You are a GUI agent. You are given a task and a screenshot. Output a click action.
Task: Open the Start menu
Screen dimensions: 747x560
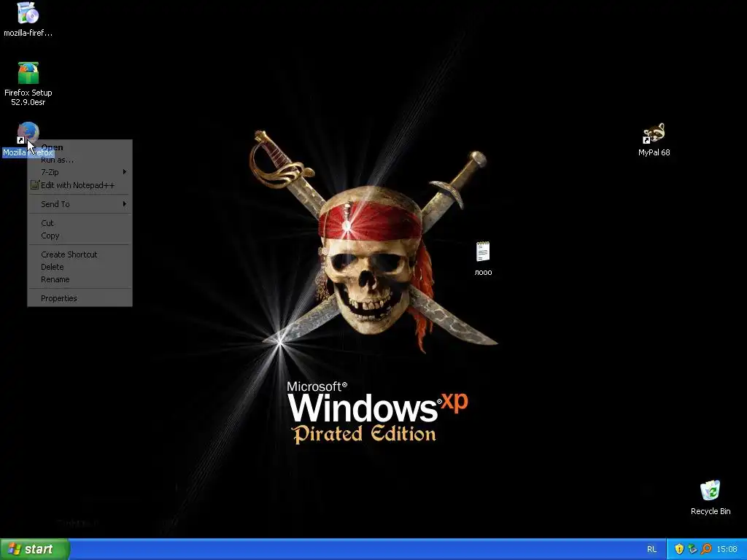(x=35, y=549)
